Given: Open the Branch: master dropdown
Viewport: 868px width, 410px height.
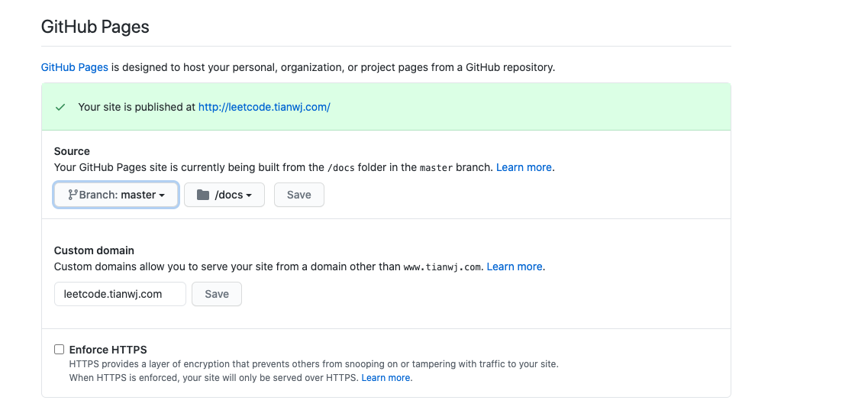Looking at the screenshot, I should point(116,195).
